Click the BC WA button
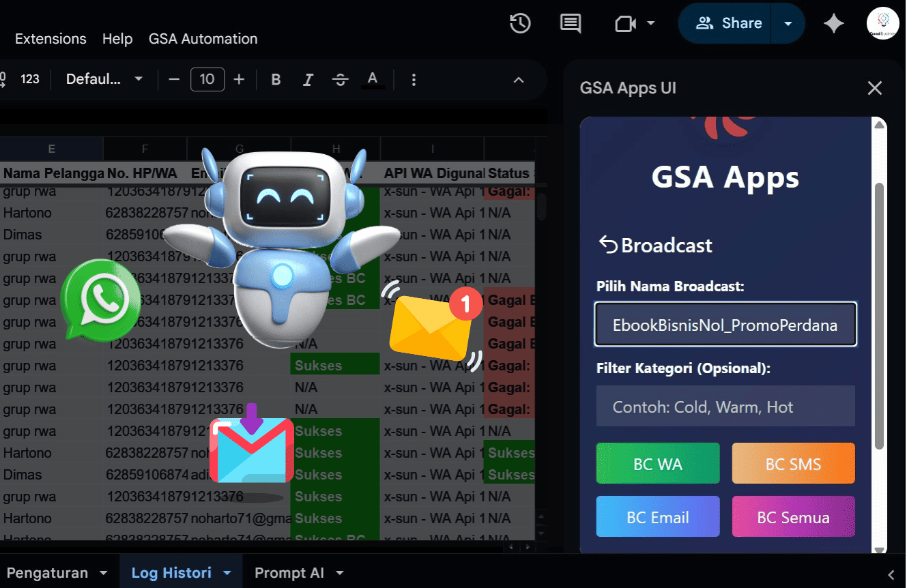Image resolution: width=907 pixels, height=588 pixels. 658,464
